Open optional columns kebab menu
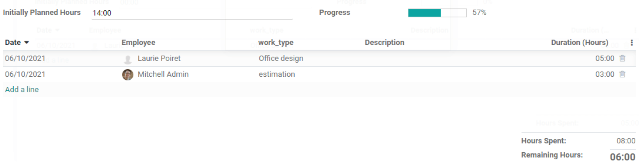This screenshot has width=644, height=166. [x=632, y=43]
